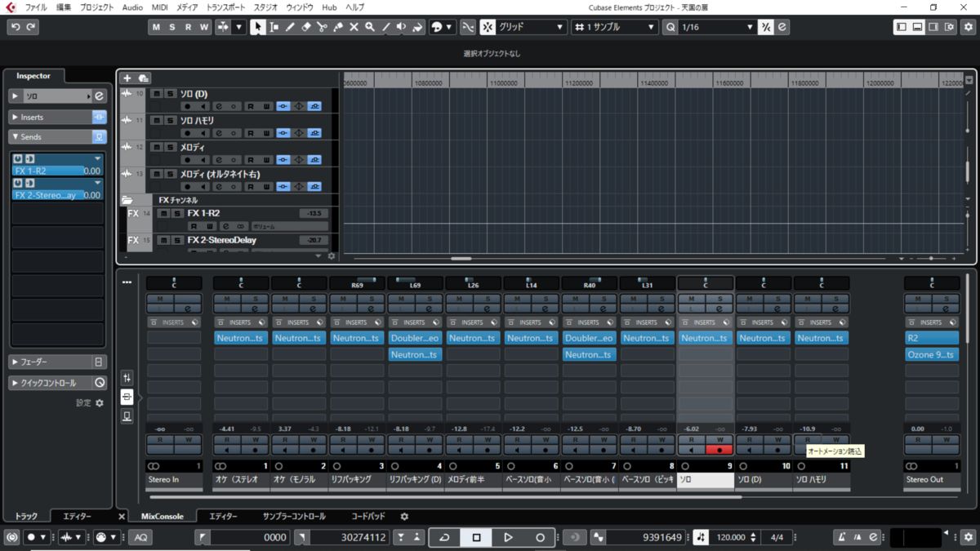The image size is (980, 551).
Task: Click the Undo arrow in toolbar
Action: tap(16, 27)
